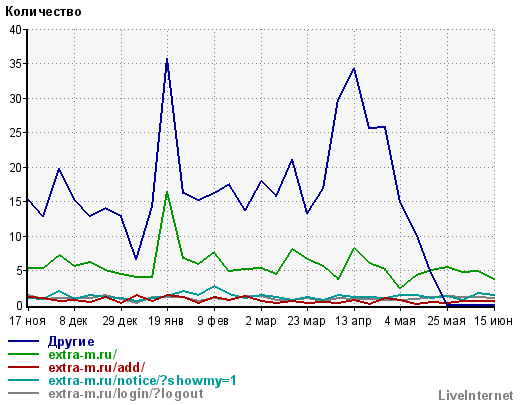Viewport: 520px width, 405px height.
Task: Click extra-m.ru/login/?logout legend label
Action: coord(126,394)
